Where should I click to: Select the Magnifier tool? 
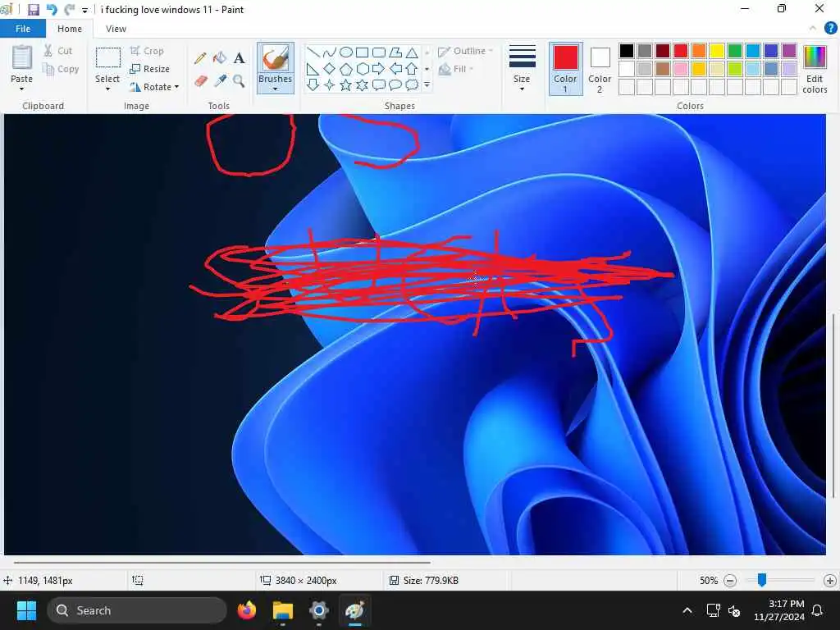click(239, 81)
